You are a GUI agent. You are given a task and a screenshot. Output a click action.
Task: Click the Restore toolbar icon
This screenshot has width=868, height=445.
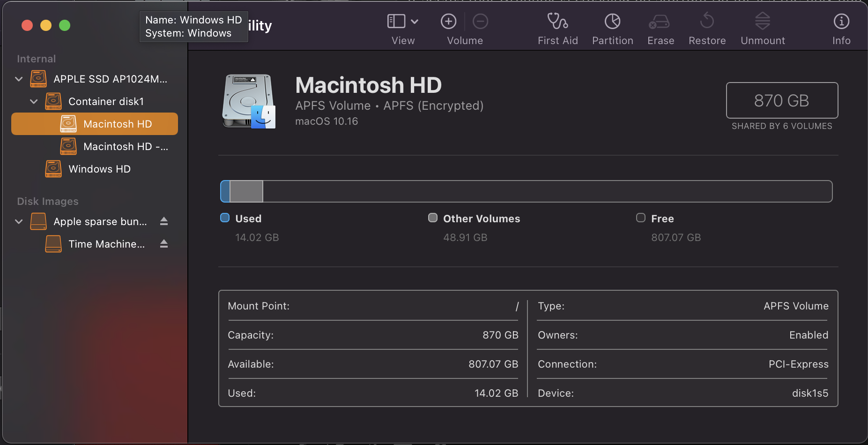707,22
